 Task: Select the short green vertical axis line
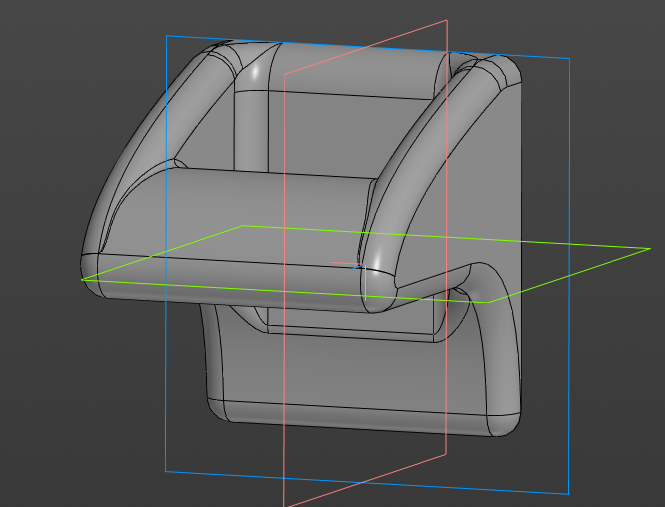[365, 283]
